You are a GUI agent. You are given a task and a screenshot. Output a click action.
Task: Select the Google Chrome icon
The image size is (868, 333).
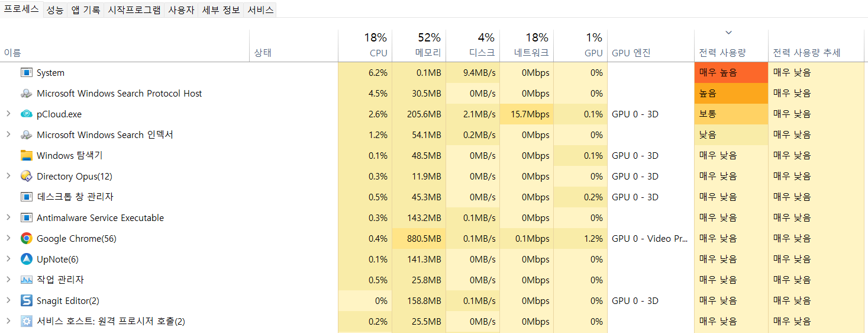click(x=26, y=239)
